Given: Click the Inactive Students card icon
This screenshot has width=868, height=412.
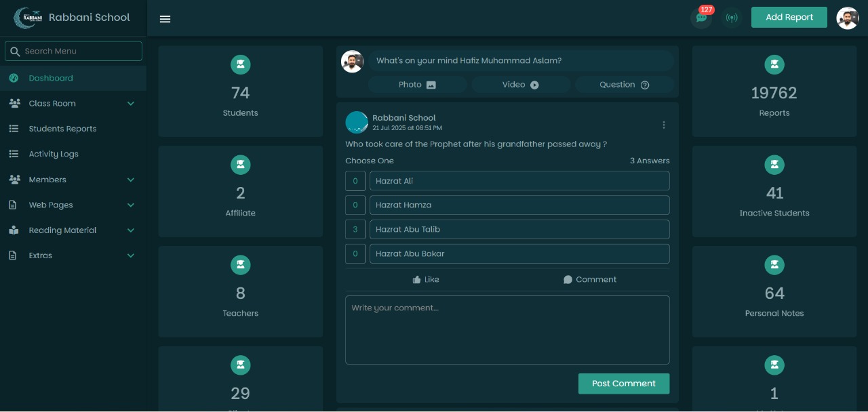Looking at the screenshot, I should pos(774,165).
